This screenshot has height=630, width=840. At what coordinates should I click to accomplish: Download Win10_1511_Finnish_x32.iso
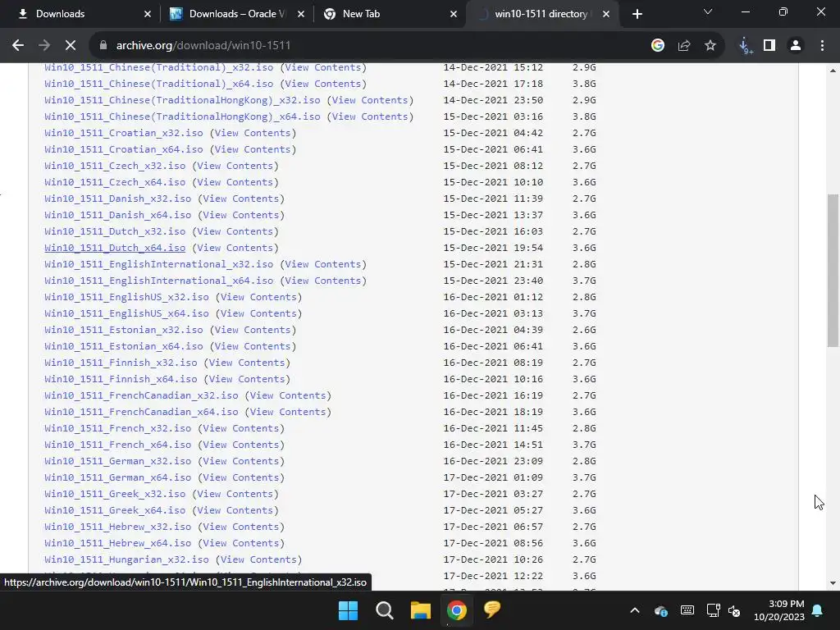coord(121,363)
